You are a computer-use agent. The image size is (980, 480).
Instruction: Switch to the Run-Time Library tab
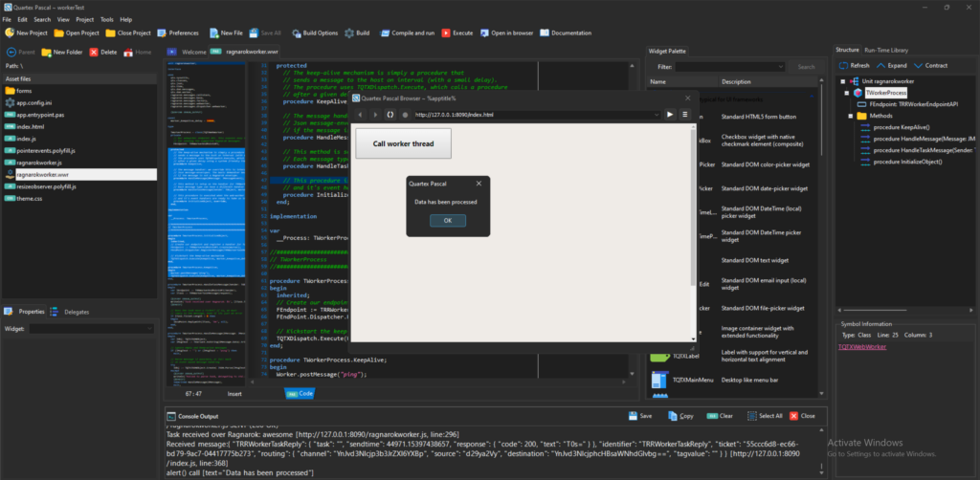point(886,50)
